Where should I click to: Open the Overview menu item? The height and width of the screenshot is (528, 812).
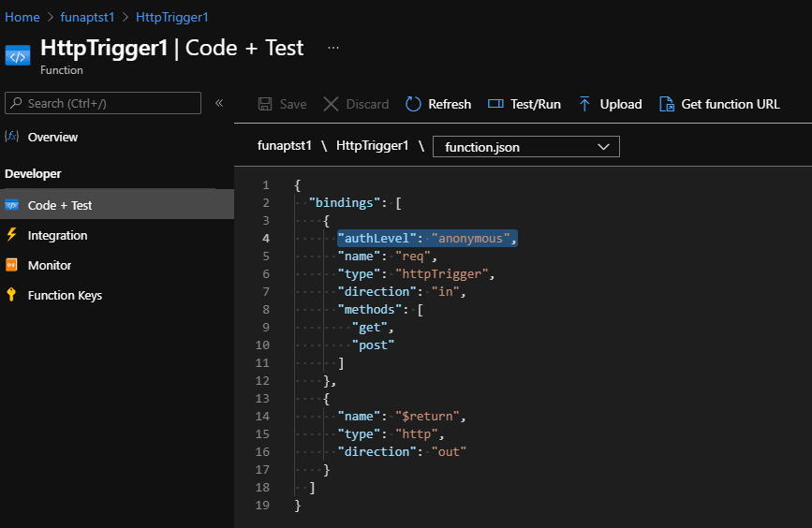(52, 138)
